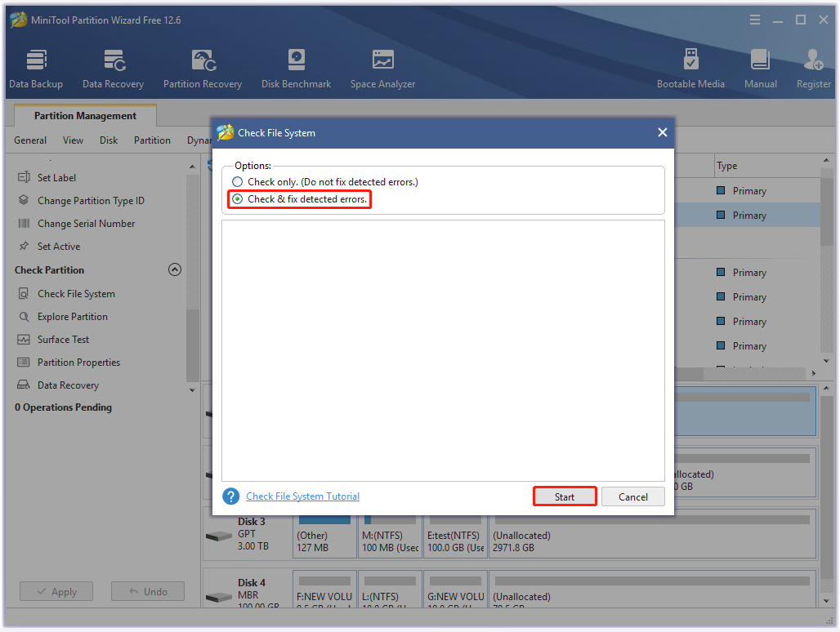Click Set Label text in sidebar
Image resolution: width=840 pixels, height=632 pixels.
(x=56, y=178)
